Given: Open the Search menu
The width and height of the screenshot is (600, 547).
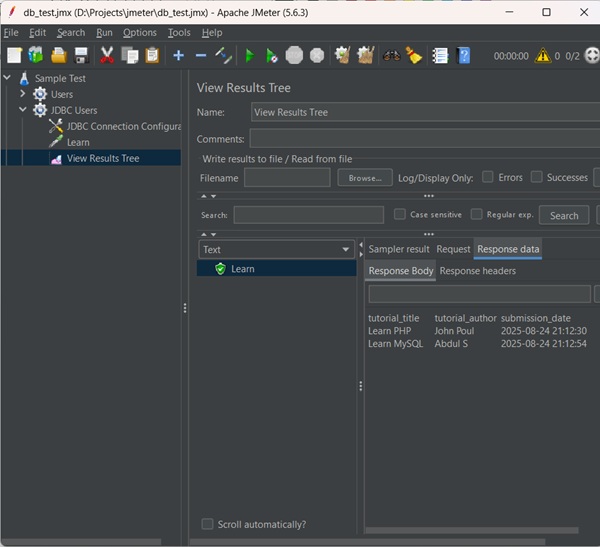Looking at the screenshot, I should click(71, 33).
